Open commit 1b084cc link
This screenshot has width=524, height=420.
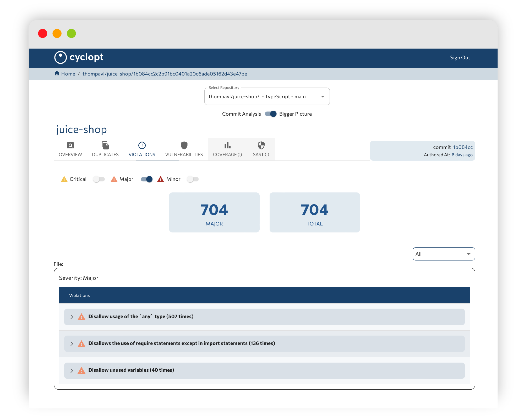(x=463, y=147)
